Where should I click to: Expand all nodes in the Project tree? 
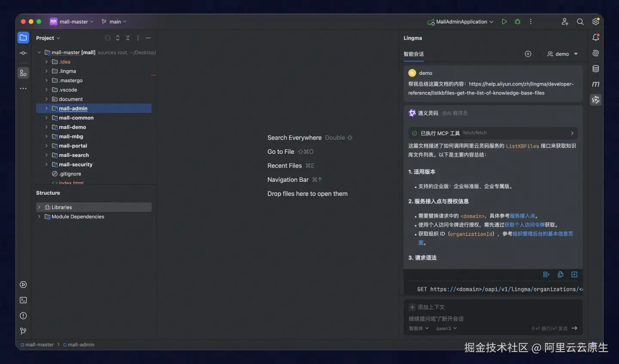click(118, 38)
